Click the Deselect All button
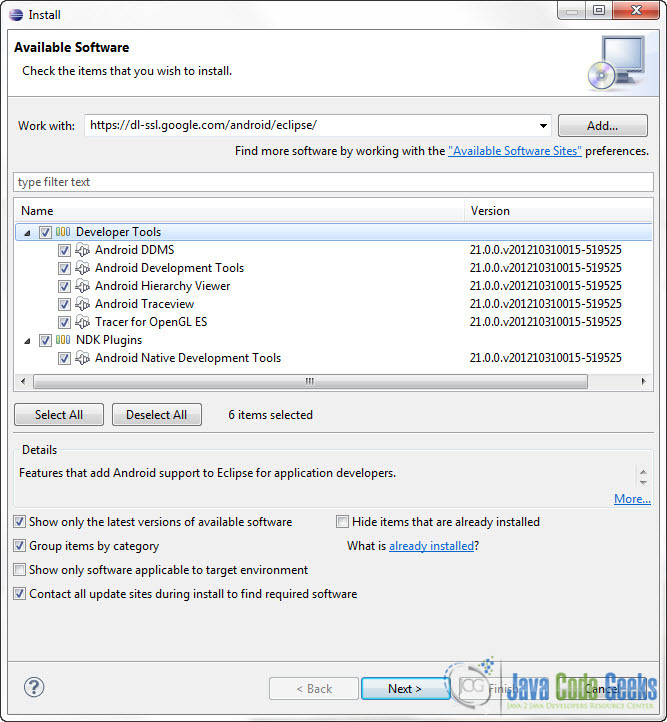Screen dimensions: 667x722 click(157, 415)
